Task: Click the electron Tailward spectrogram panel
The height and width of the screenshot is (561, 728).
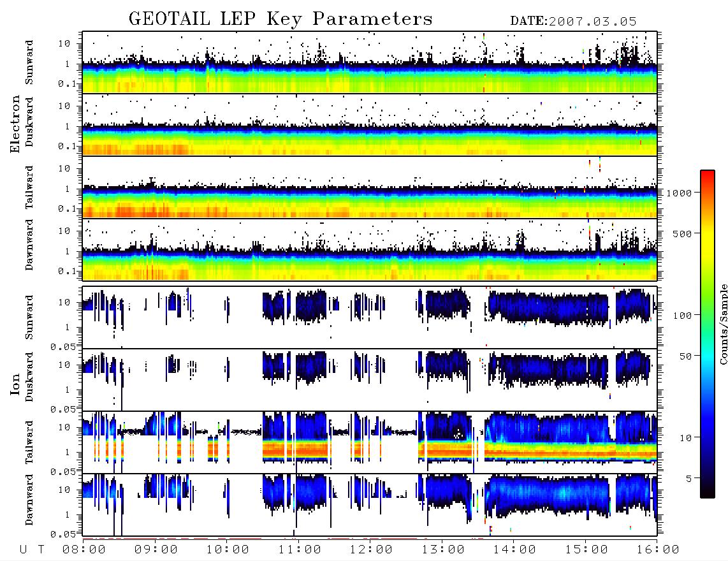Action: pos(370,187)
